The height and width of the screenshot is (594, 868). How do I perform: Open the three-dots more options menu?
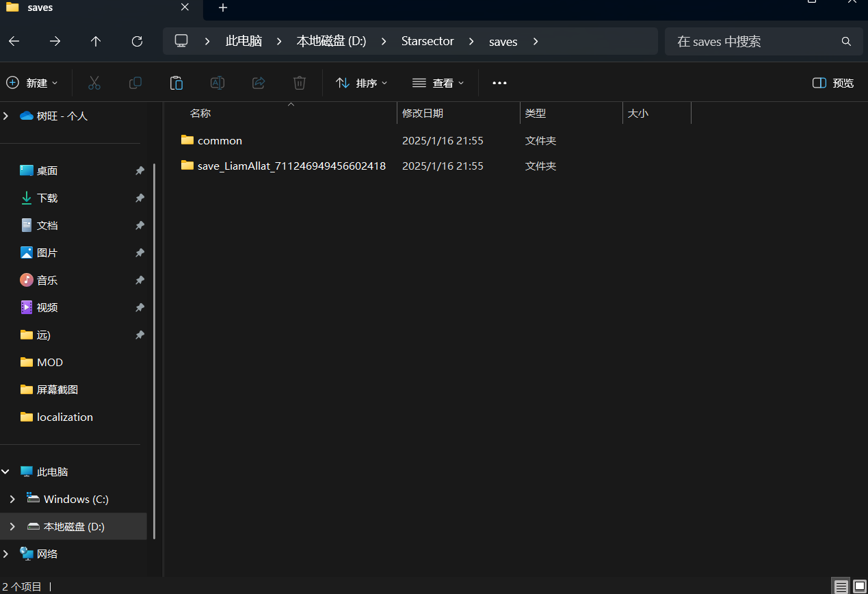[499, 83]
